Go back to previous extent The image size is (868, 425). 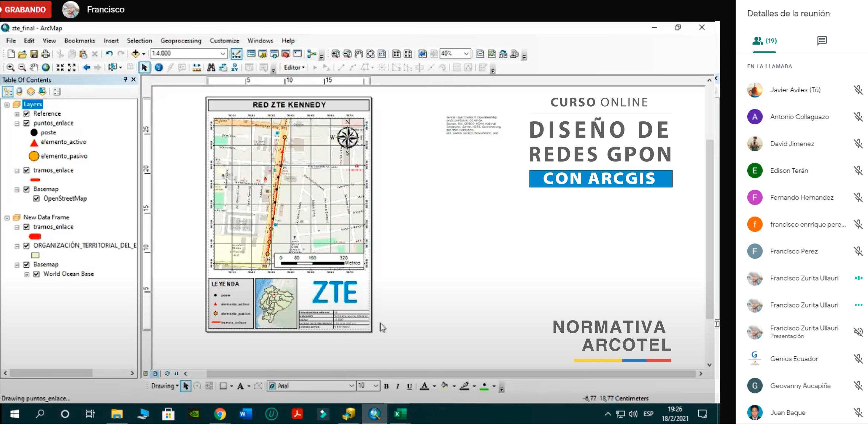click(x=87, y=67)
